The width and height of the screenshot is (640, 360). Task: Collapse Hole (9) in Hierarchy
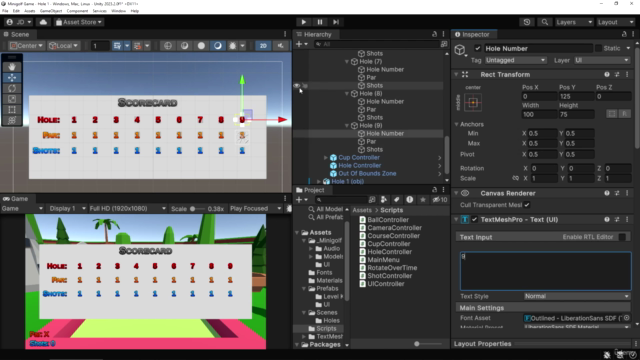pyautogui.click(x=347, y=126)
